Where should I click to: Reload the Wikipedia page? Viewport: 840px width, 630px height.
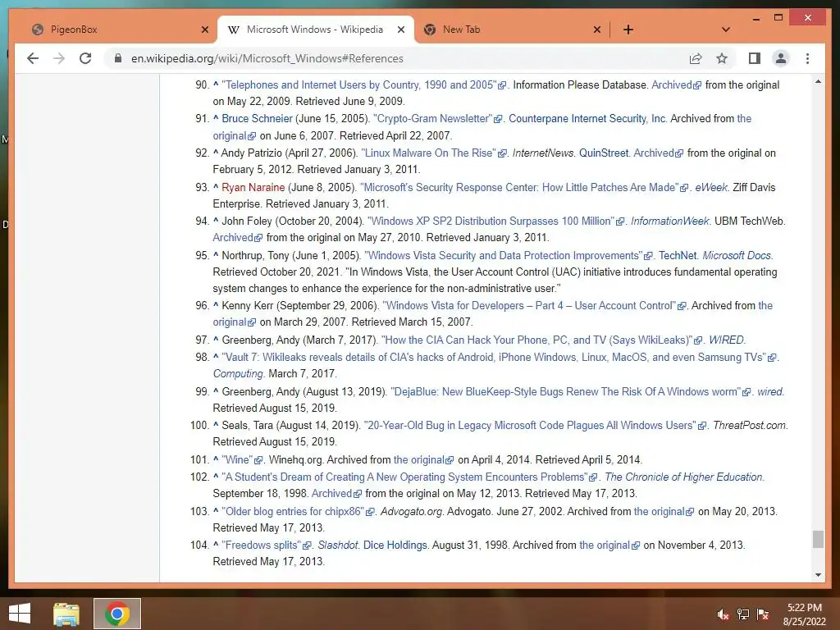point(85,58)
